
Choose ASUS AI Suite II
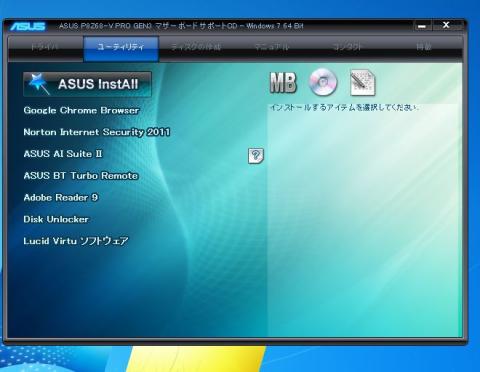(x=63, y=154)
